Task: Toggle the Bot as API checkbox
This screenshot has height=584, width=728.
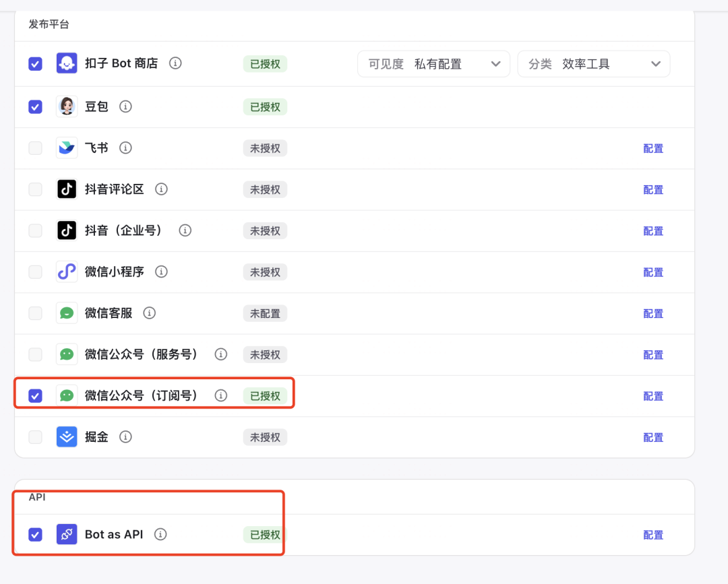Action: tap(35, 534)
